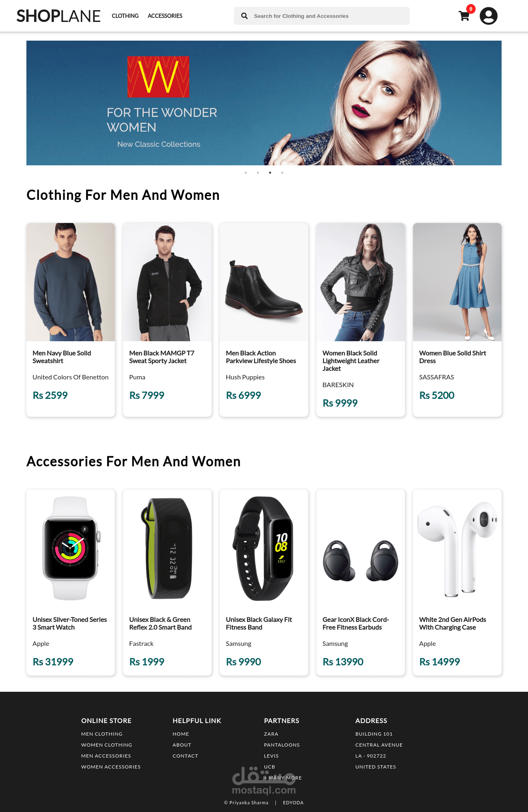
Task: Focus the Search for Clothing and Accessories field
Action: point(322,16)
